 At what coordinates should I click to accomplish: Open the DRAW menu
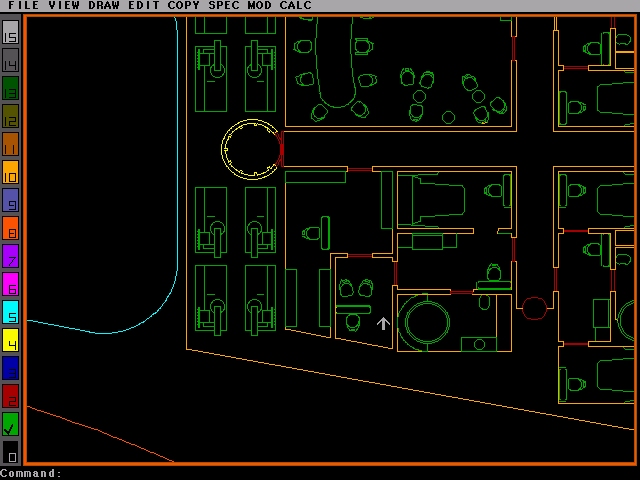click(x=104, y=6)
